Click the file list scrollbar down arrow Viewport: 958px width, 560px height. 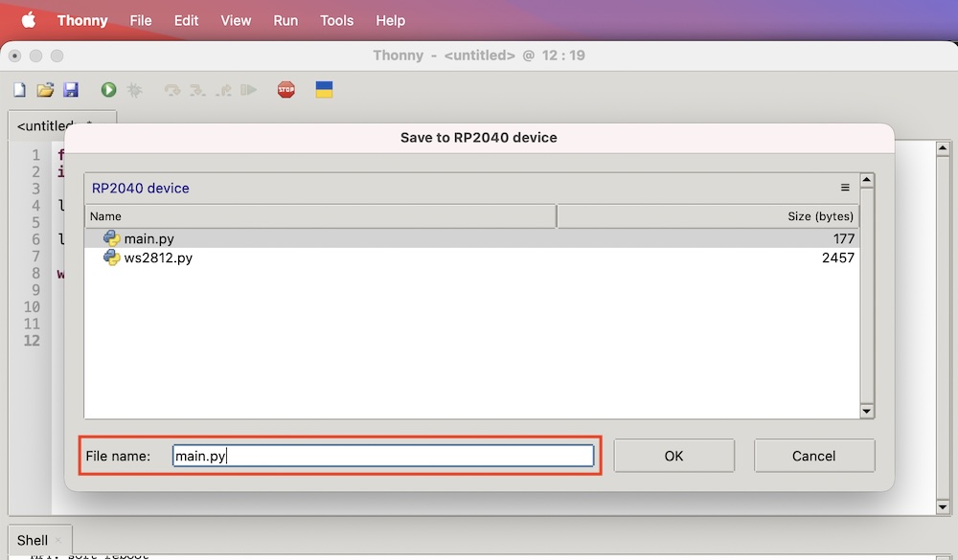tap(867, 411)
